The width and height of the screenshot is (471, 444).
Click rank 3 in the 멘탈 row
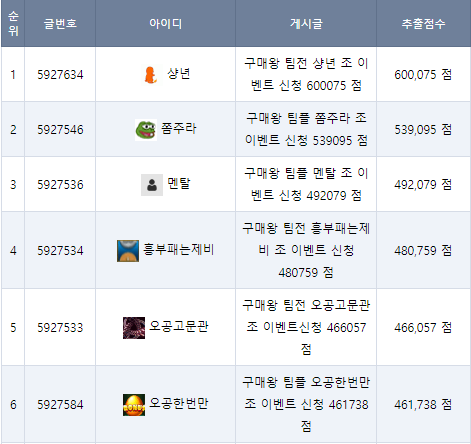pos(13,185)
